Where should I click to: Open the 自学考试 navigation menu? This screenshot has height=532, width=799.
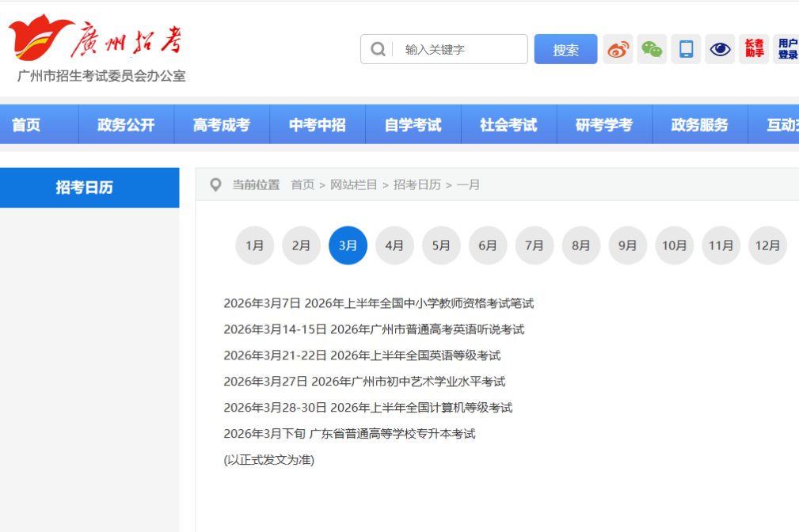pyautogui.click(x=413, y=125)
